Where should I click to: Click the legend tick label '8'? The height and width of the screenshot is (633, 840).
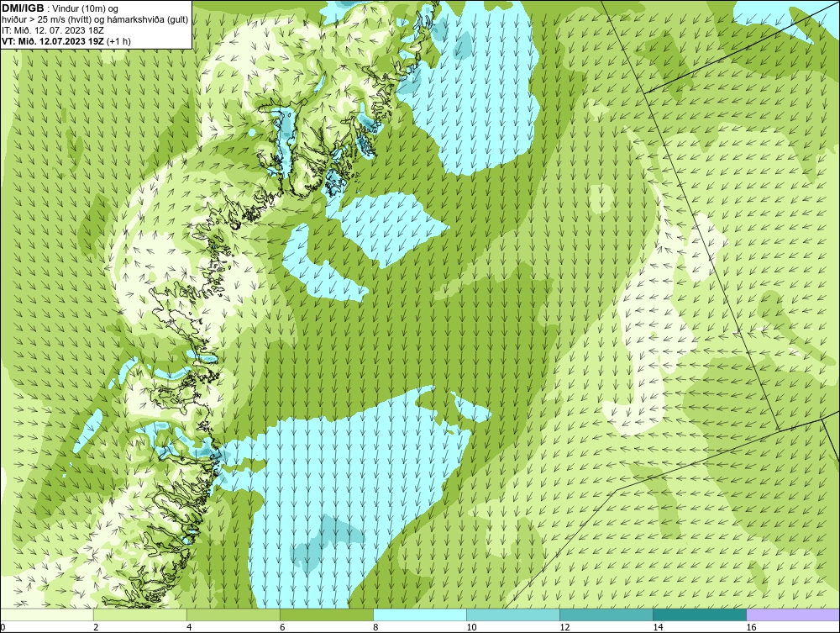[376, 627]
